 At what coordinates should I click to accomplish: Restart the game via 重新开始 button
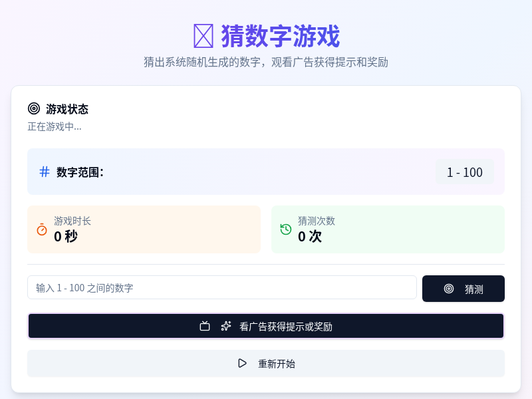[x=266, y=363]
